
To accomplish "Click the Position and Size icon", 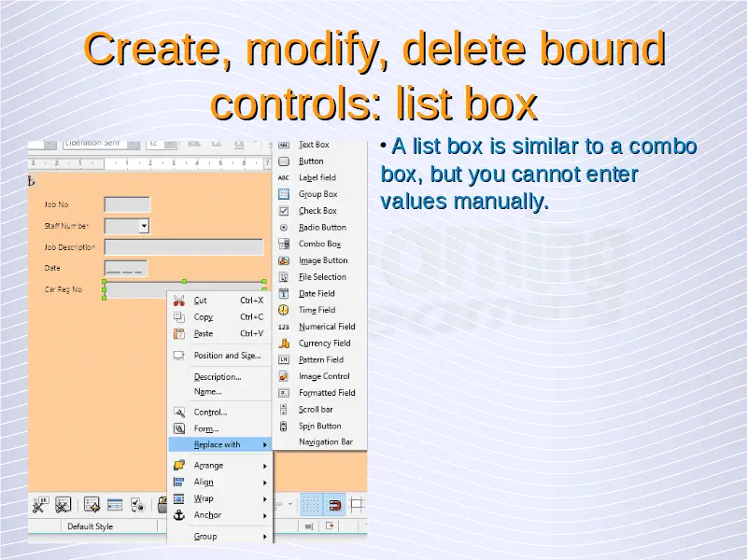I will point(179,356).
